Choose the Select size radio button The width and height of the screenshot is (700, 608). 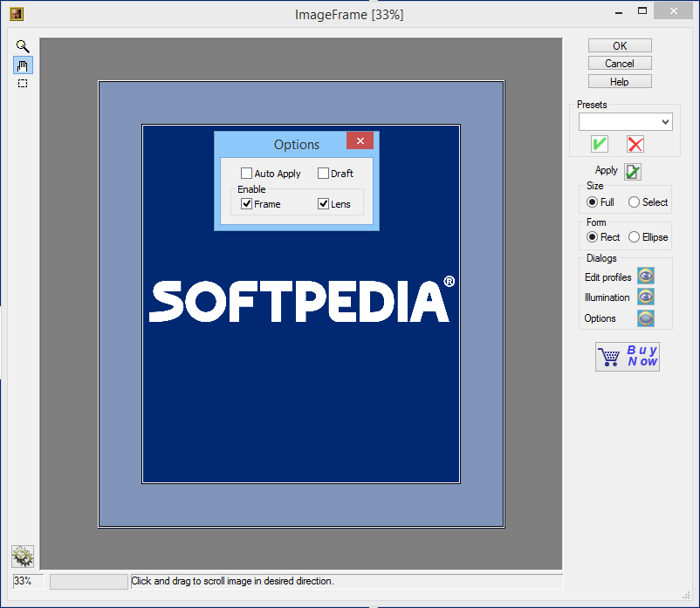(x=634, y=202)
